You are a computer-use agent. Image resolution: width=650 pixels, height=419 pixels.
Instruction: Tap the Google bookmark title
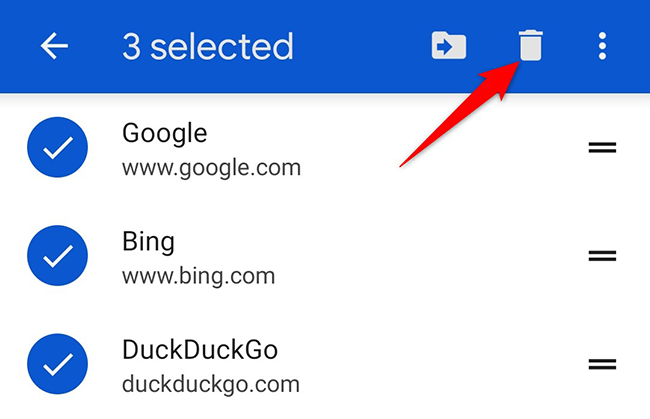(x=164, y=133)
